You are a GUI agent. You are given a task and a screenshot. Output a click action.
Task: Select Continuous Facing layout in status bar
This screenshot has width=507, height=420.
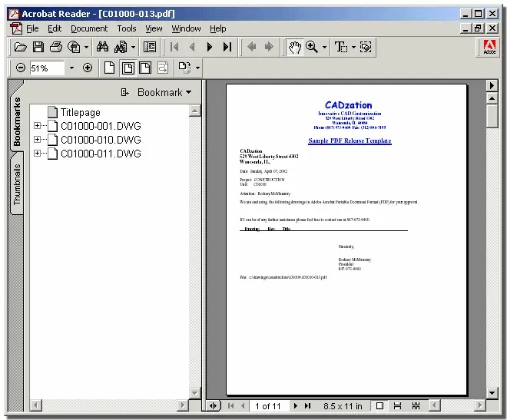416,405
